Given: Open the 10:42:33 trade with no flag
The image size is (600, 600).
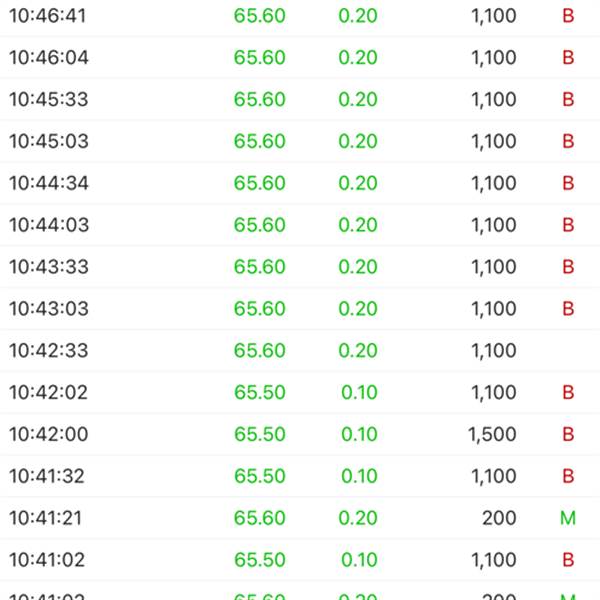Looking at the screenshot, I should (x=300, y=351).
